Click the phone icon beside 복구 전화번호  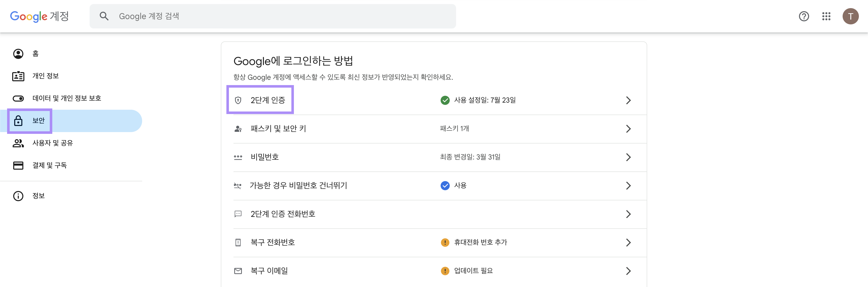[x=238, y=243]
